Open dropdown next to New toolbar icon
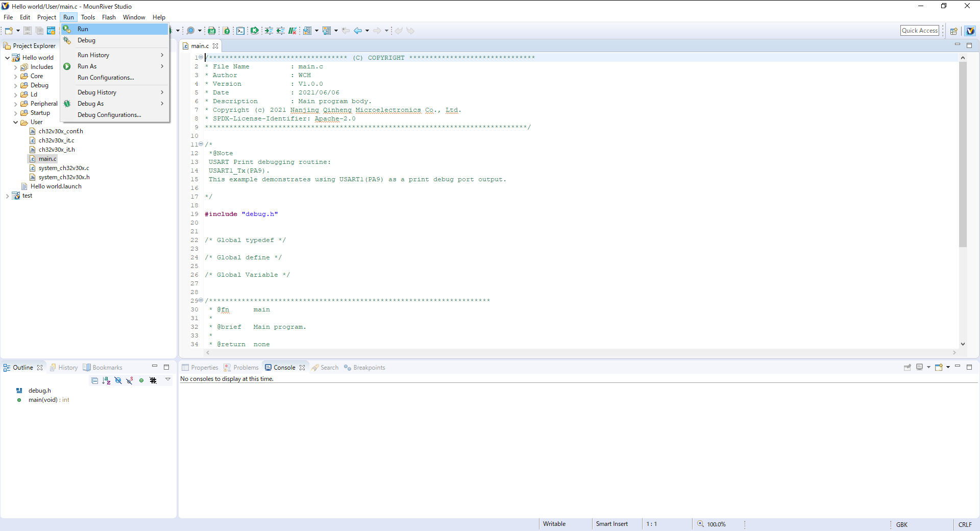The width and height of the screenshot is (980, 531). pyautogui.click(x=18, y=31)
